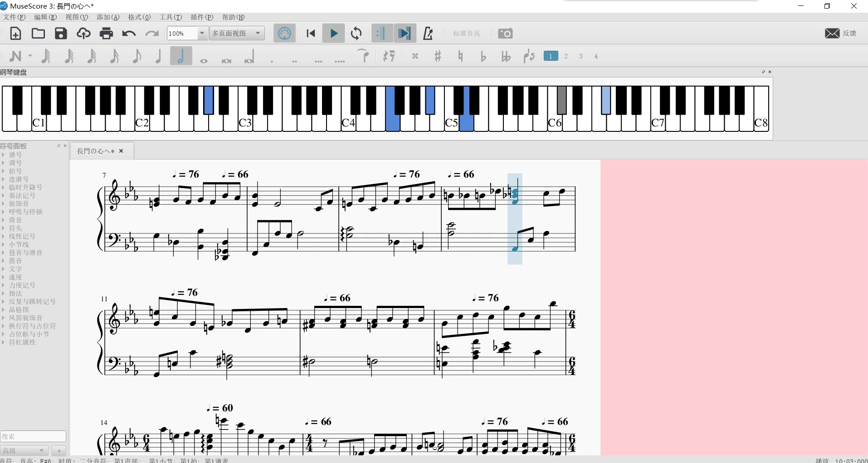
Task: Open the 高级 workspace dropdown
Action: [24, 451]
